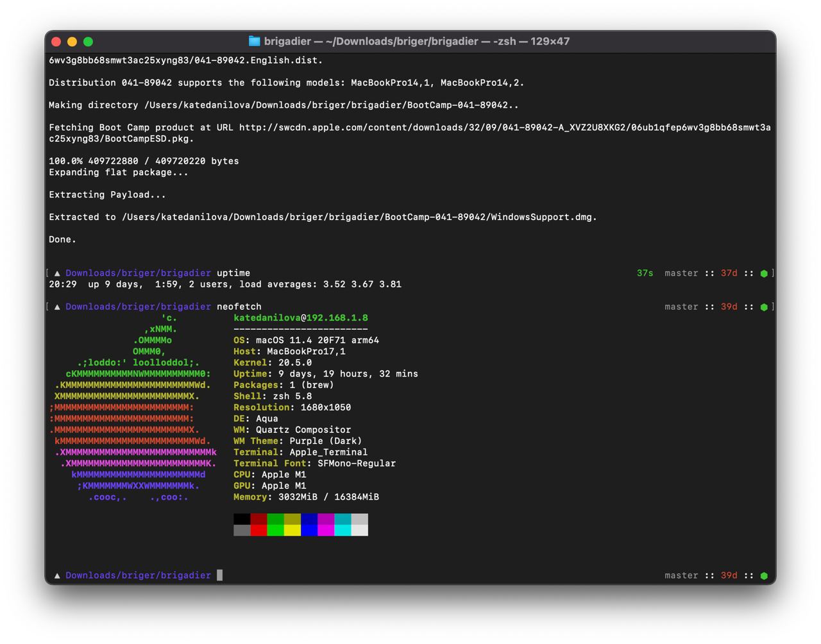Click the Apple logo ASCII art
The width and height of the screenshot is (821, 644).
(133, 408)
